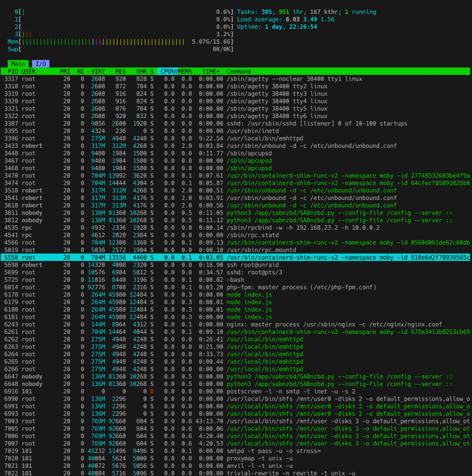Click highlighted process 5558 containerd-shim row
Screen dimensions: 472x476
click(x=235, y=258)
